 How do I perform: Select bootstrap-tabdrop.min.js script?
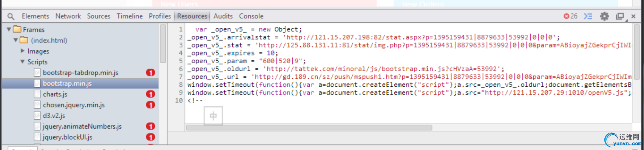[x=80, y=73]
